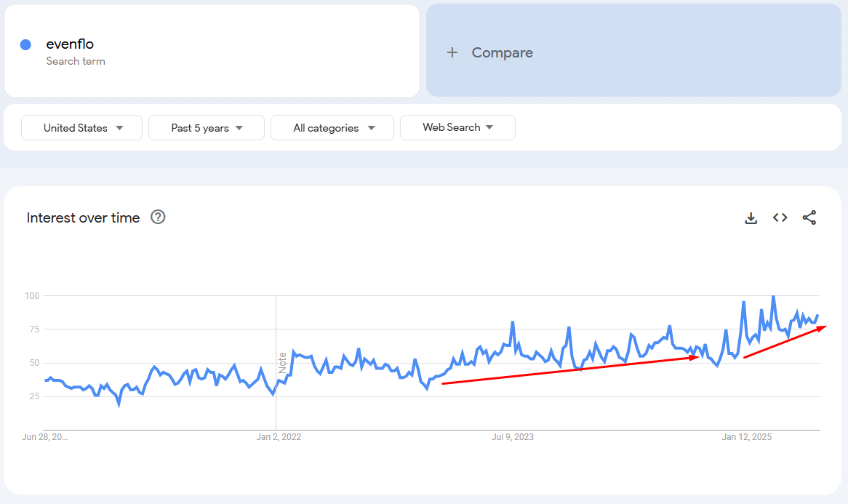The width and height of the screenshot is (848, 504).
Task: Click the Note marker on chart
Action: click(x=282, y=363)
